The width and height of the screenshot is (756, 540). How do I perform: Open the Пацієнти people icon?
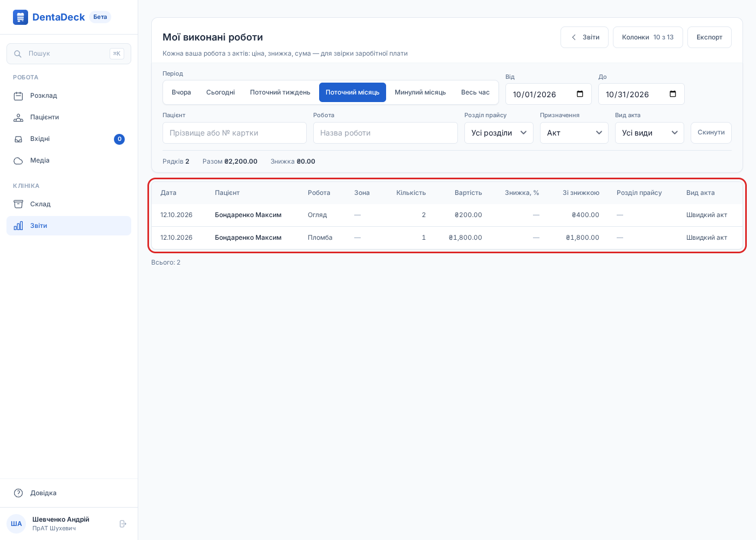pyautogui.click(x=18, y=118)
